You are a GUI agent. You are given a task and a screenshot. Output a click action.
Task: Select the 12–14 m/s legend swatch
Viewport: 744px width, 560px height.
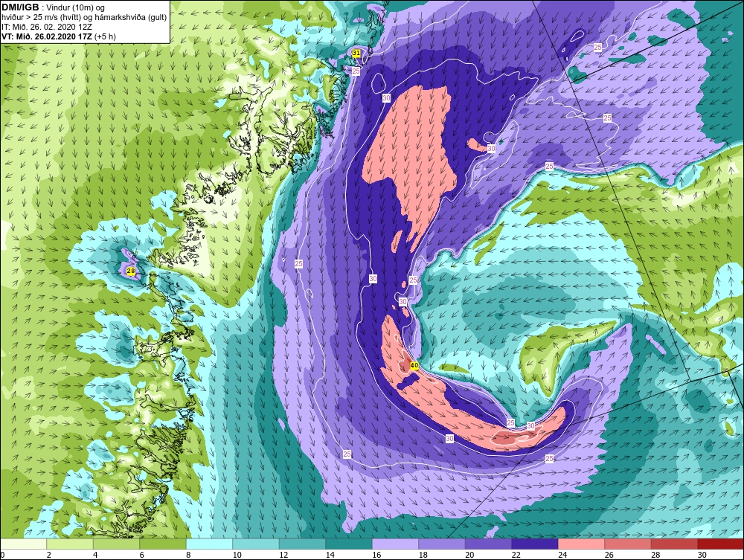(302, 544)
